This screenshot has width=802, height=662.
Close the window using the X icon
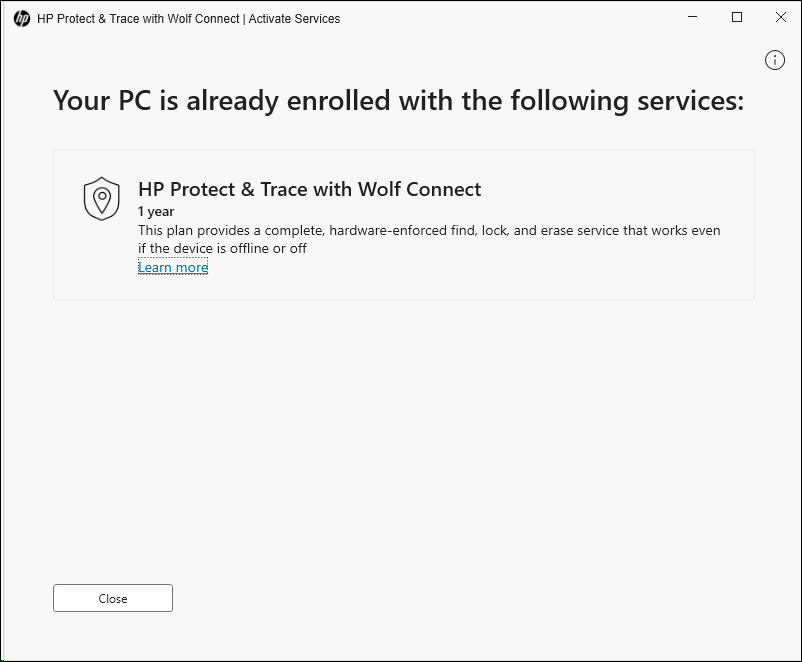(x=782, y=18)
